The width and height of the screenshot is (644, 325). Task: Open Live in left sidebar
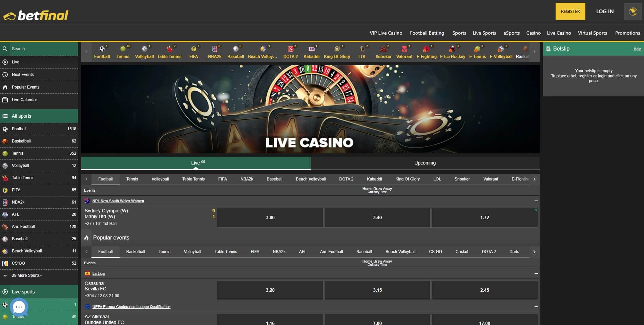(39, 62)
